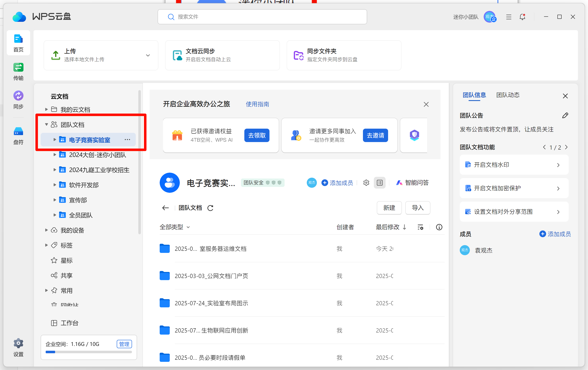Click the refresh icon beside 团队文档

(210, 208)
